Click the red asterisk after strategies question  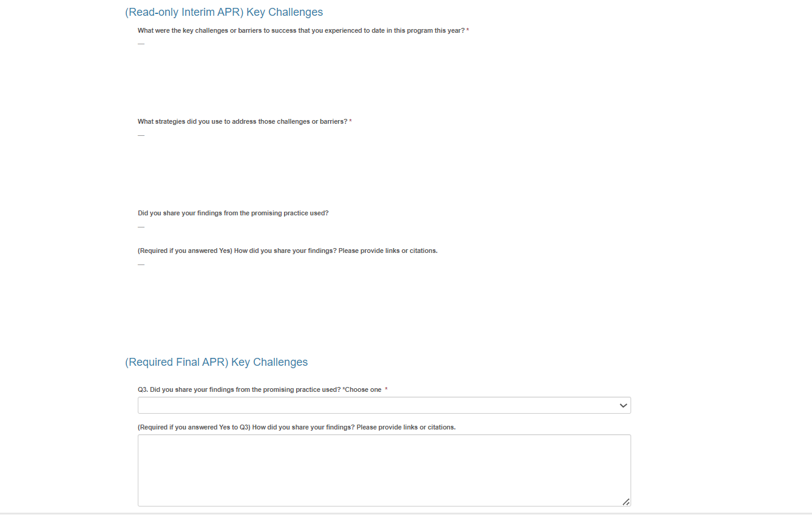coord(351,121)
